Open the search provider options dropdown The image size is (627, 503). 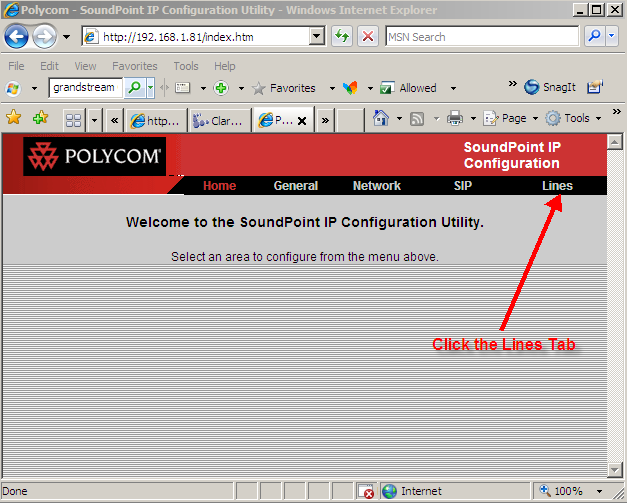tap(612, 37)
